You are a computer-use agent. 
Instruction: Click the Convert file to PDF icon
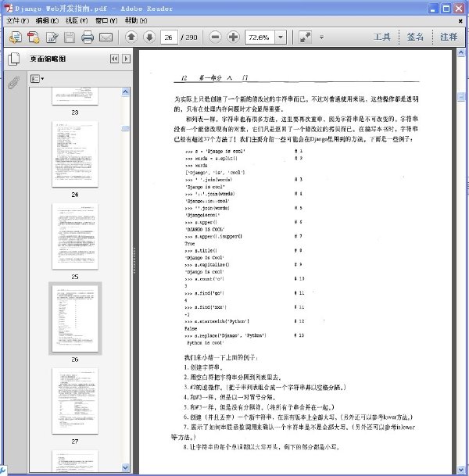click(x=34, y=38)
